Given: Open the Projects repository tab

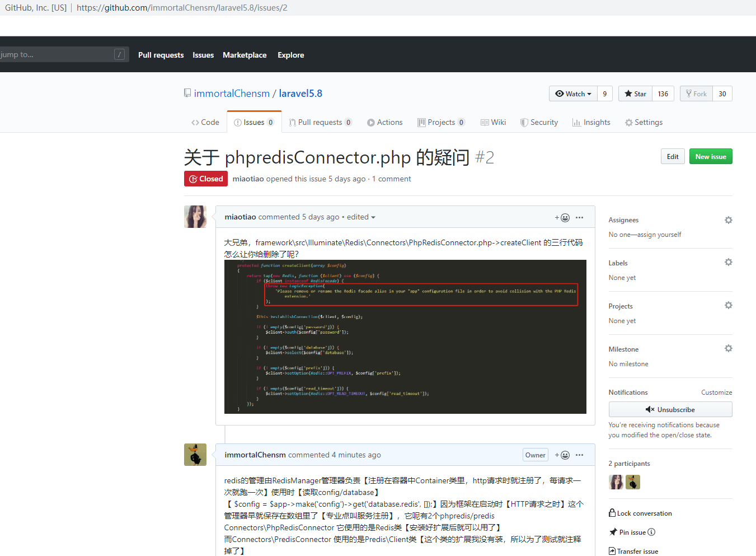Looking at the screenshot, I should click(441, 122).
